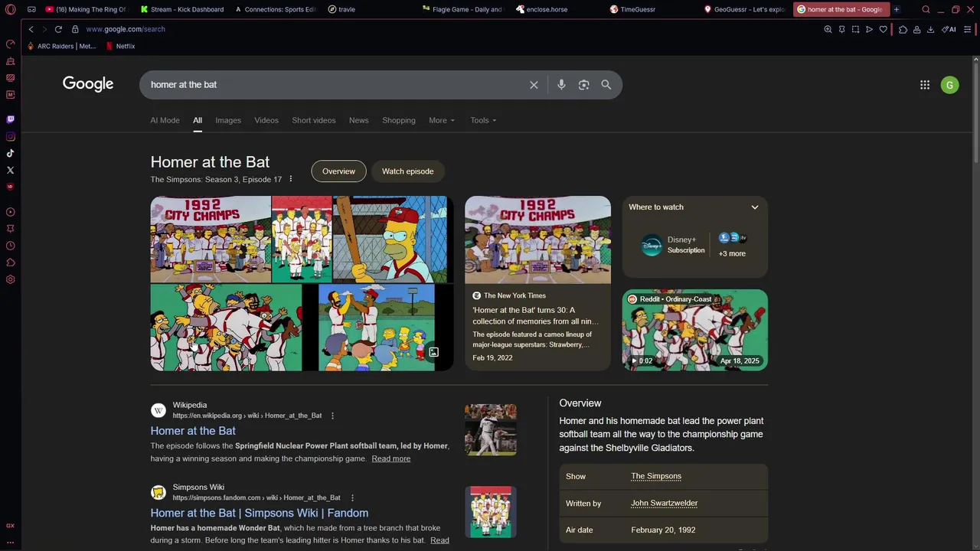This screenshot has width=980, height=551.
Task: Open GX Control speedometer in sidebar
Action: pos(10,44)
